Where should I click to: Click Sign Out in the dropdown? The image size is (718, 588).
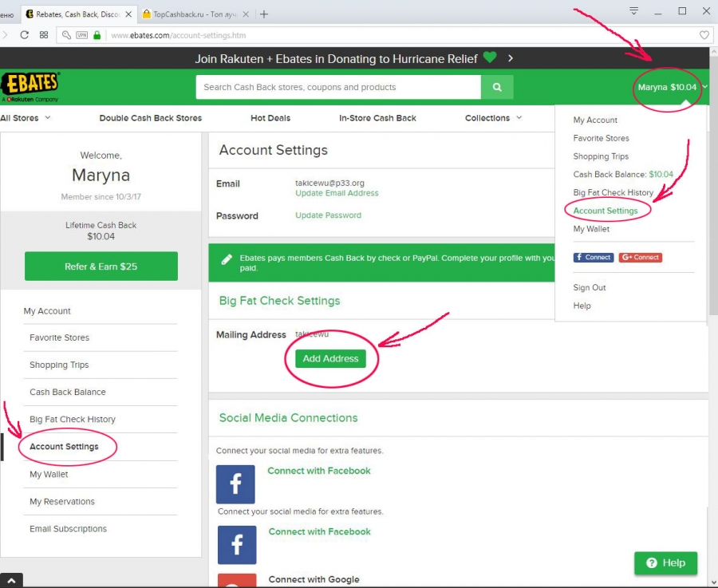pos(590,287)
